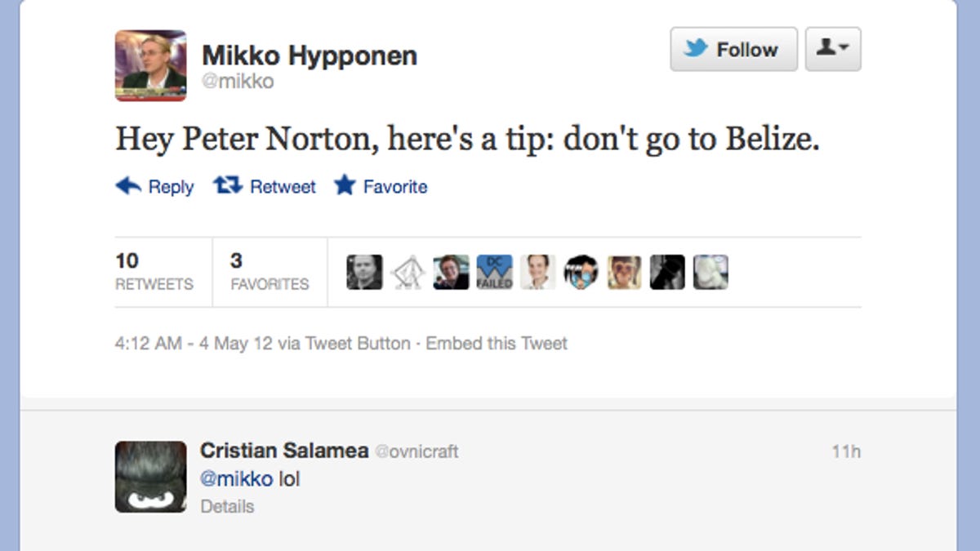The width and height of the screenshot is (980, 551).
Task: Expand Details on Cristian Salamea's reply
Action: coord(227,506)
